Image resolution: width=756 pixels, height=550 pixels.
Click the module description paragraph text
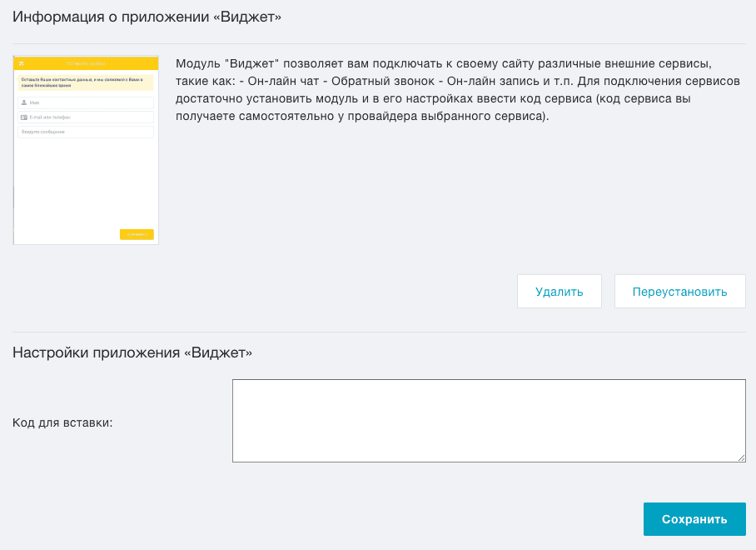(x=458, y=90)
